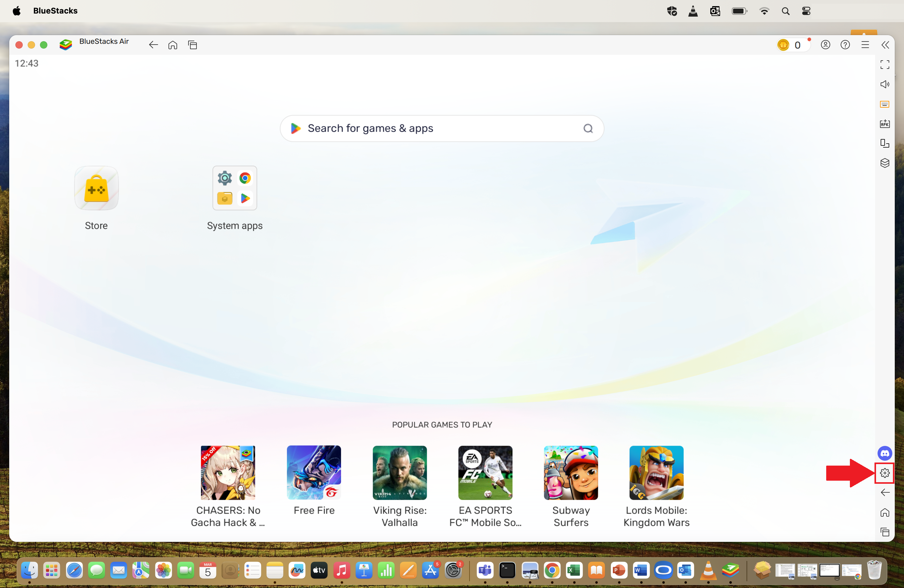
Task: Open the Multi-instance manager
Action: pyautogui.click(x=885, y=163)
